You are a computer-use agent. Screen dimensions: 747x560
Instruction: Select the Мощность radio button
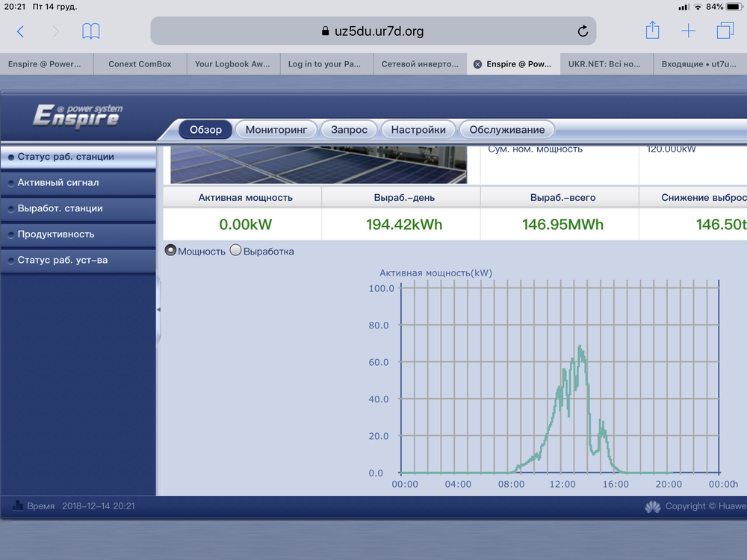coord(170,251)
